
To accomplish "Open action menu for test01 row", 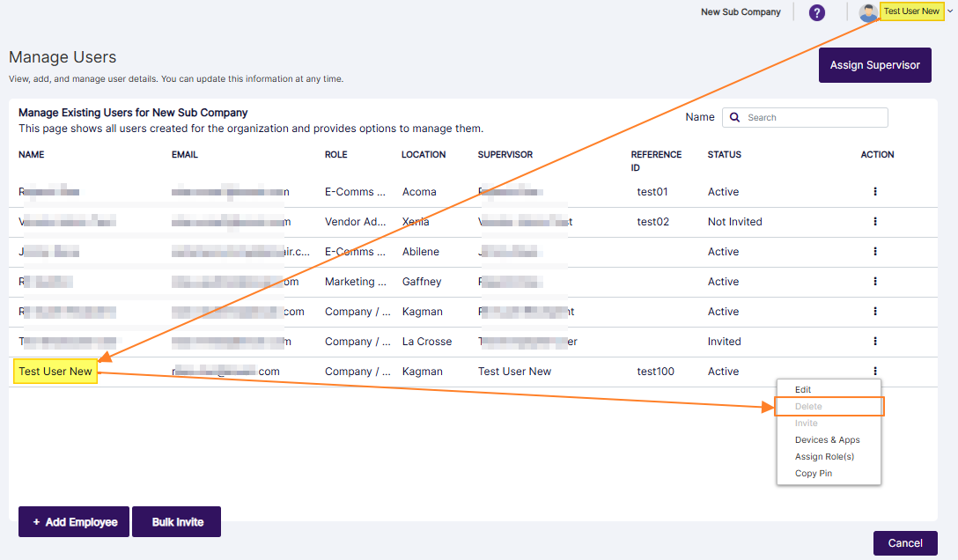I will coord(875,191).
